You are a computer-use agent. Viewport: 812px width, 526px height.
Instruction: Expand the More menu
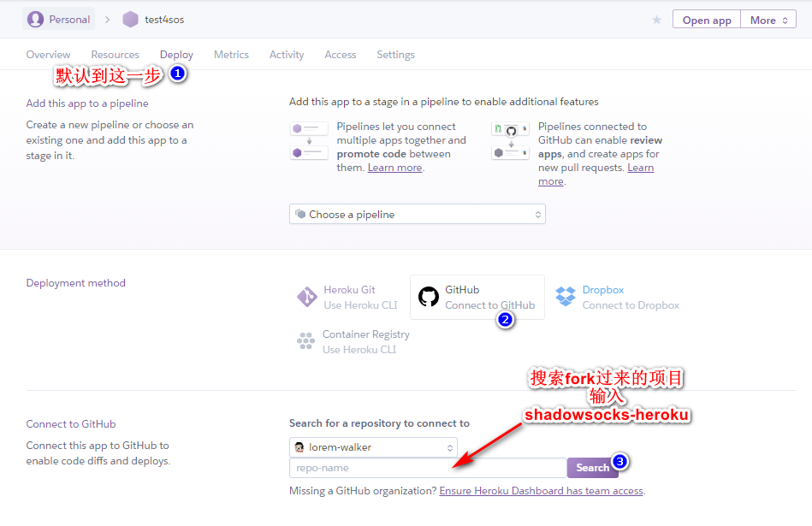[x=768, y=21]
